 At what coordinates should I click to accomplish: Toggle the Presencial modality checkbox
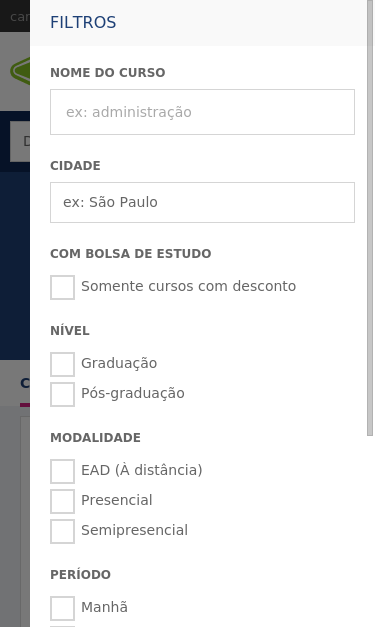[x=62, y=501]
